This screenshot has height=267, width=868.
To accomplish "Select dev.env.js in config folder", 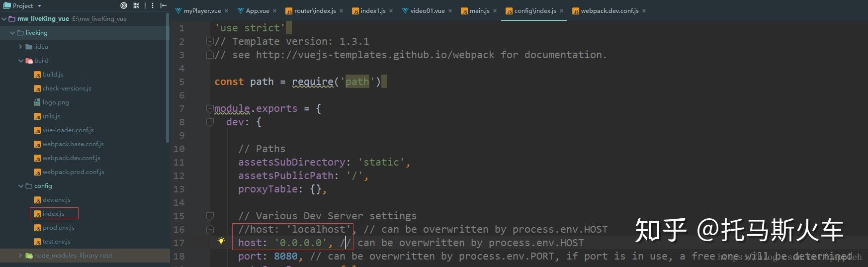I will click(x=57, y=200).
